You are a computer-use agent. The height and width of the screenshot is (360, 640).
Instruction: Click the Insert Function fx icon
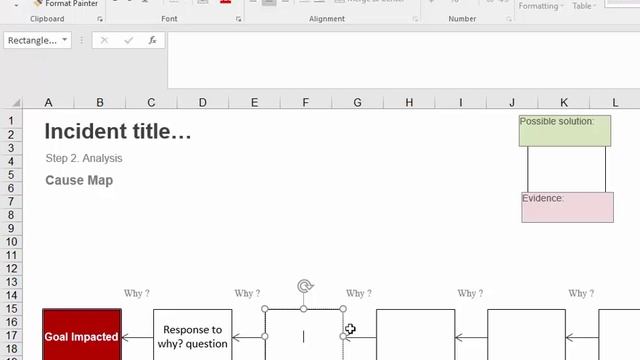(x=152, y=40)
